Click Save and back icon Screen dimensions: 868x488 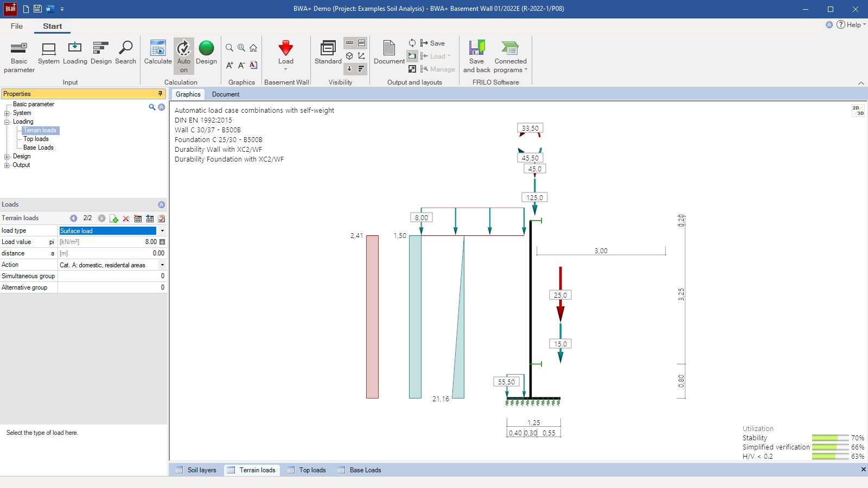pos(477,57)
